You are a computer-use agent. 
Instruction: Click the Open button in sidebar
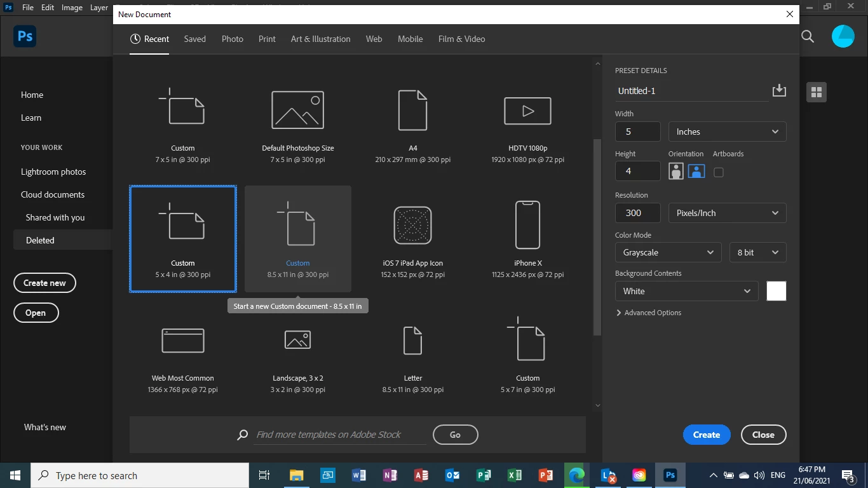click(36, 313)
